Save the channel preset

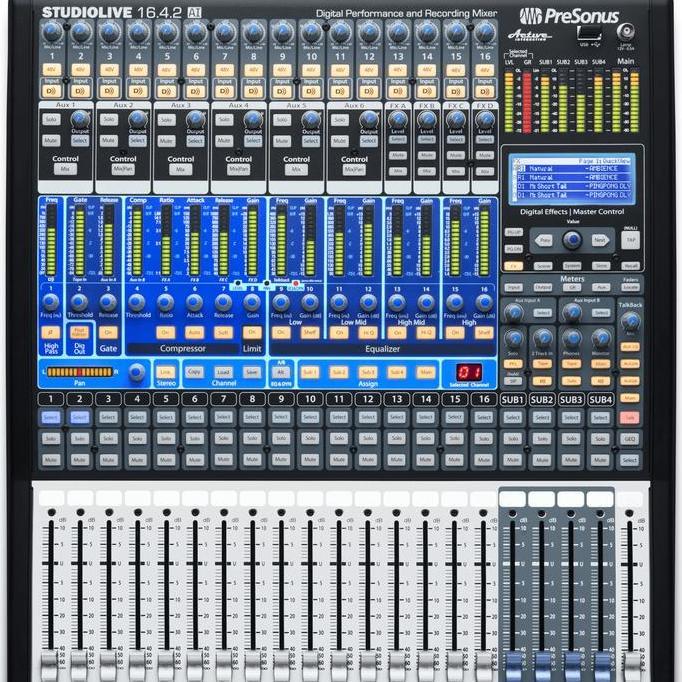pos(252,372)
